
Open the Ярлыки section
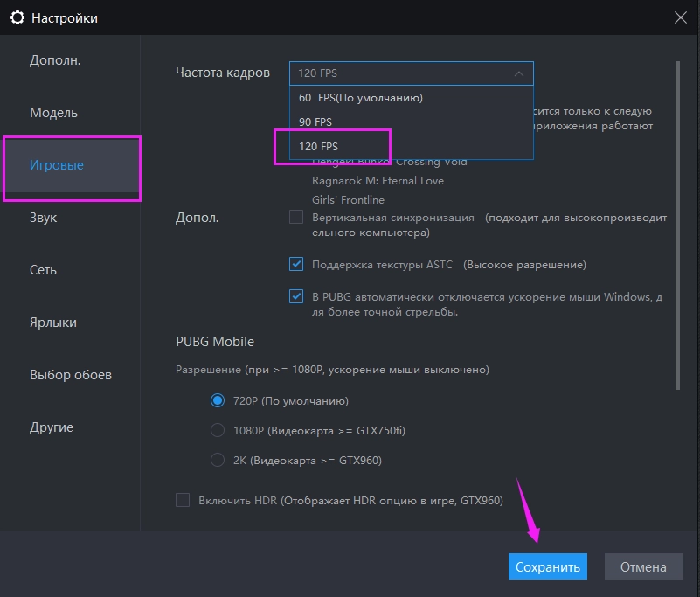[x=55, y=322]
